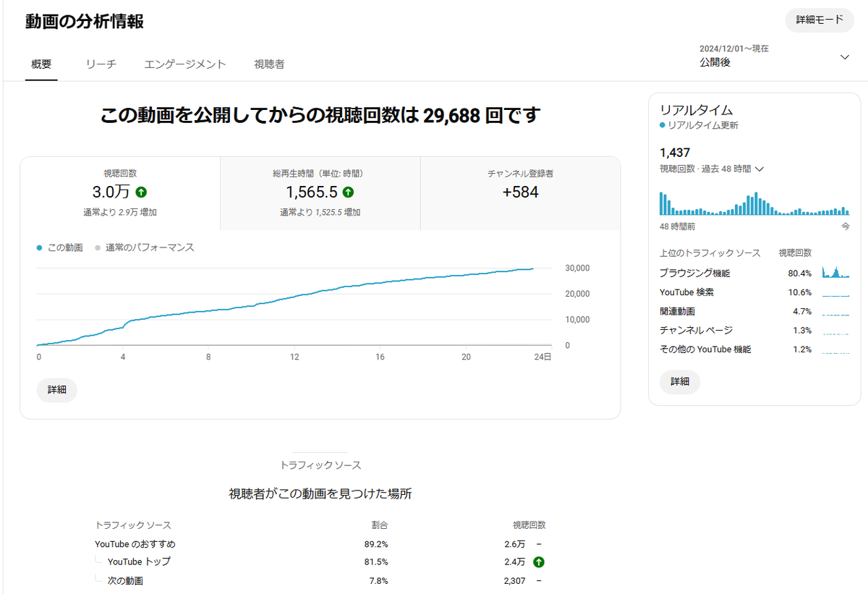Select YouTube 検索 traffic source row
This screenshot has height=594, width=868.
754,292
